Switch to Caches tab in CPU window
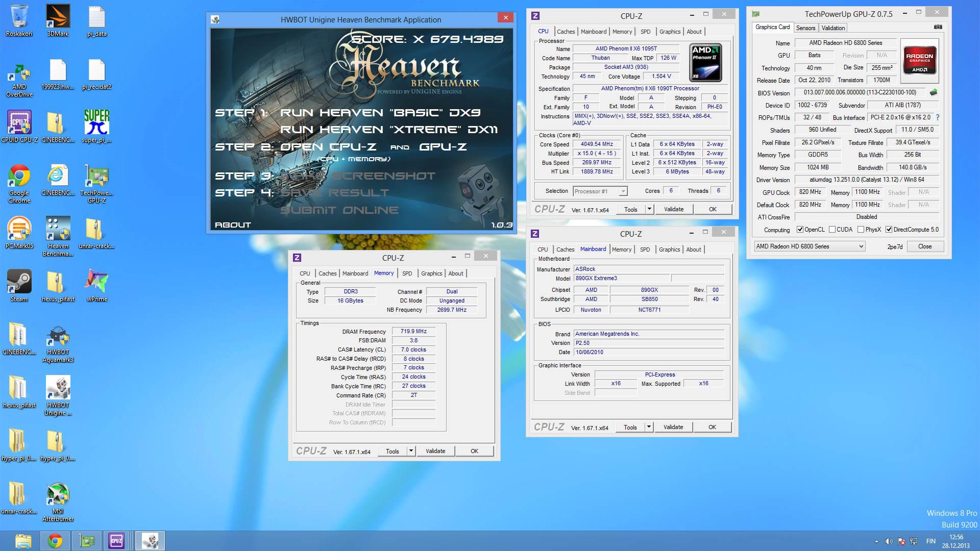 [566, 32]
